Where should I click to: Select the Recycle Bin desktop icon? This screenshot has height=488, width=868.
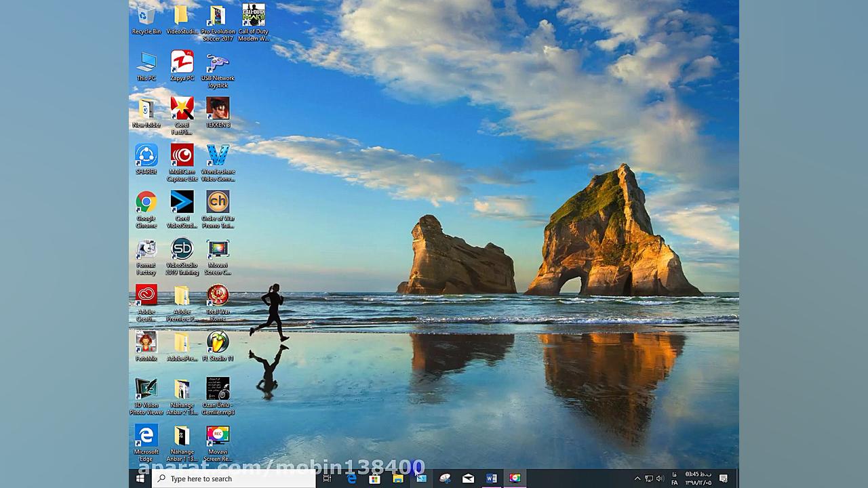pos(146,16)
